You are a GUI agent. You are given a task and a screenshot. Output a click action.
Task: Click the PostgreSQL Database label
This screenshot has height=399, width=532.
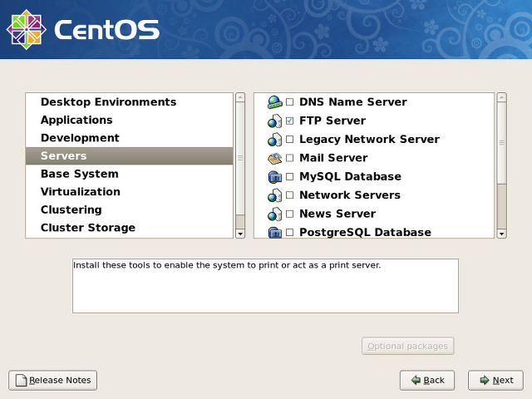point(365,233)
